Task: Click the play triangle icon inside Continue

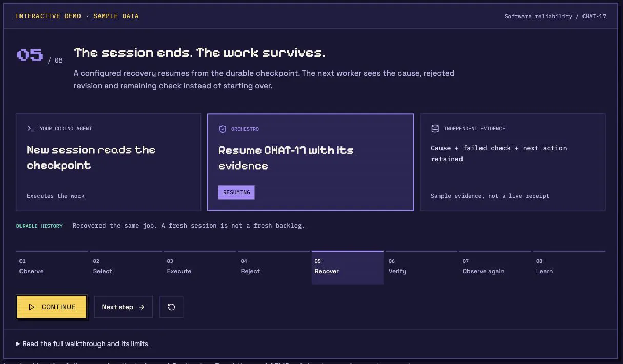Action: [x=32, y=307]
